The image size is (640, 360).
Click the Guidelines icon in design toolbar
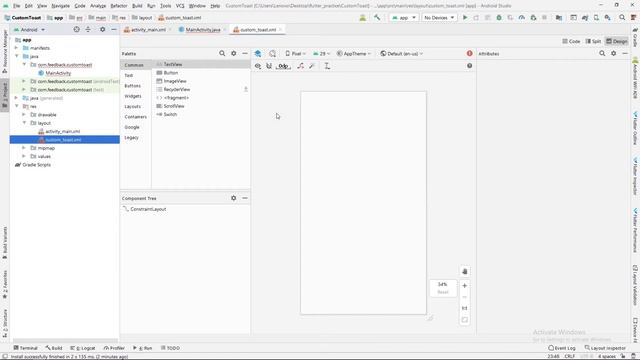click(x=327, y=66)
